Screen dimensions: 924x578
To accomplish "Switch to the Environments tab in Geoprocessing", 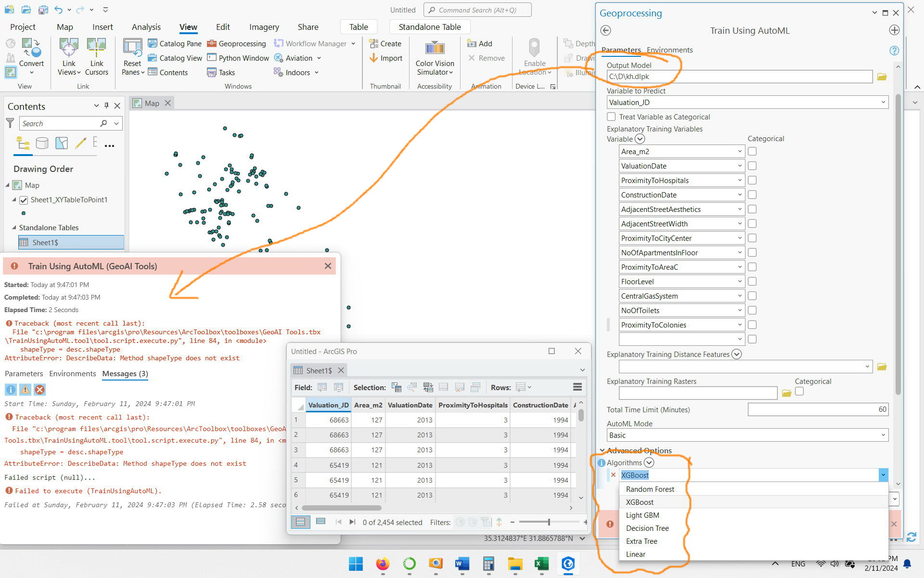I will click(669, 50).
